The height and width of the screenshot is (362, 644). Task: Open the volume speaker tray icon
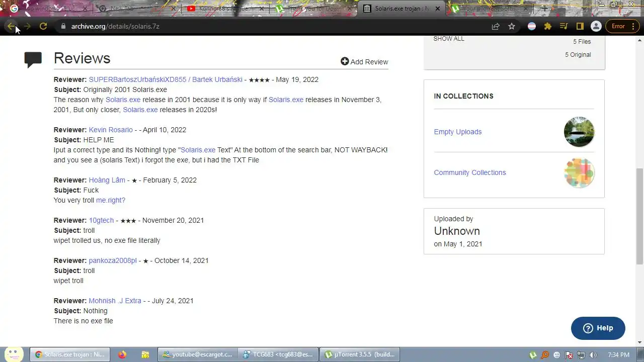(593, 355)
